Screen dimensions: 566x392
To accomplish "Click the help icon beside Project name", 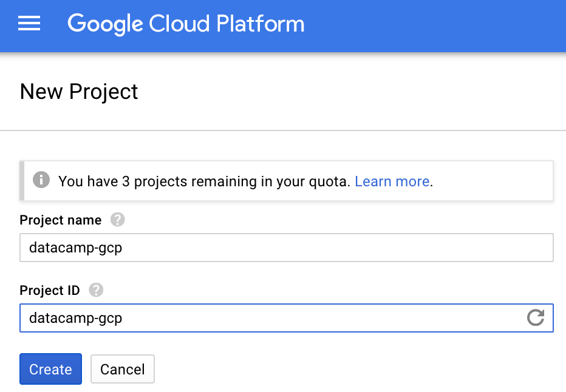I will coord(117,220).
